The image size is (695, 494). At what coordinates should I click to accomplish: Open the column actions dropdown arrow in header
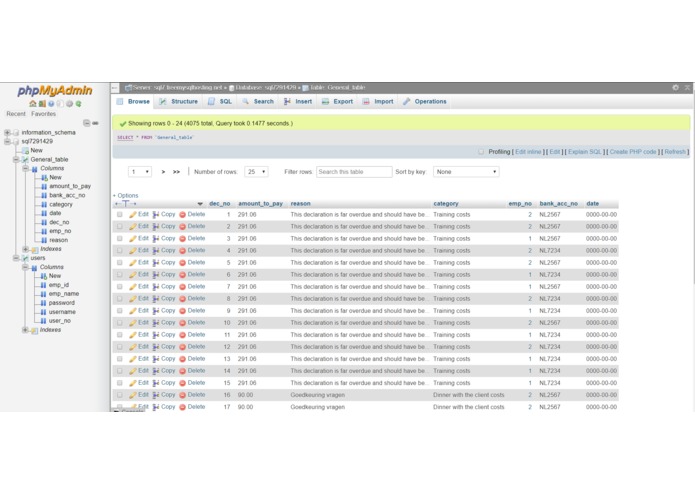pos(200,204)
